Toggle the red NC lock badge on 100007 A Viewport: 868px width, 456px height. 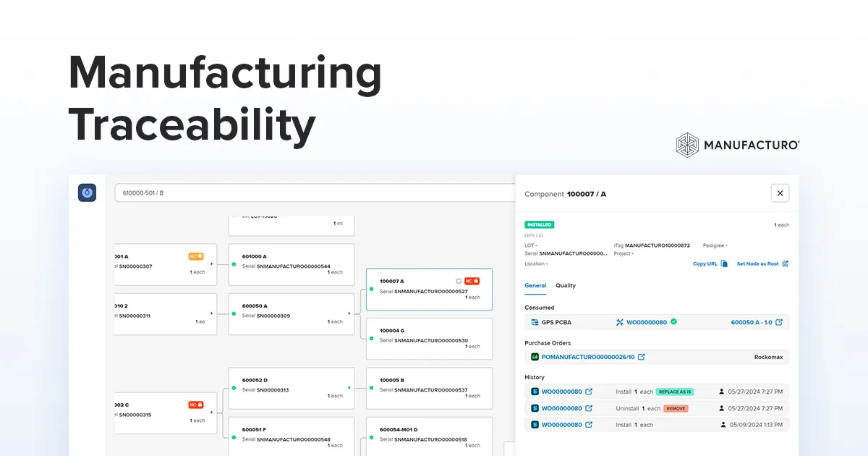point(472,281)
